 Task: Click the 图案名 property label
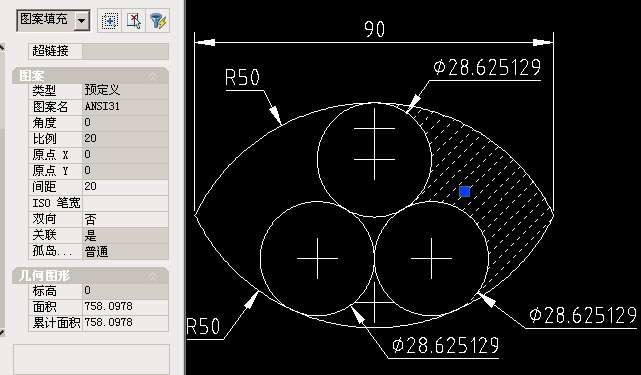tap(50, 107)
